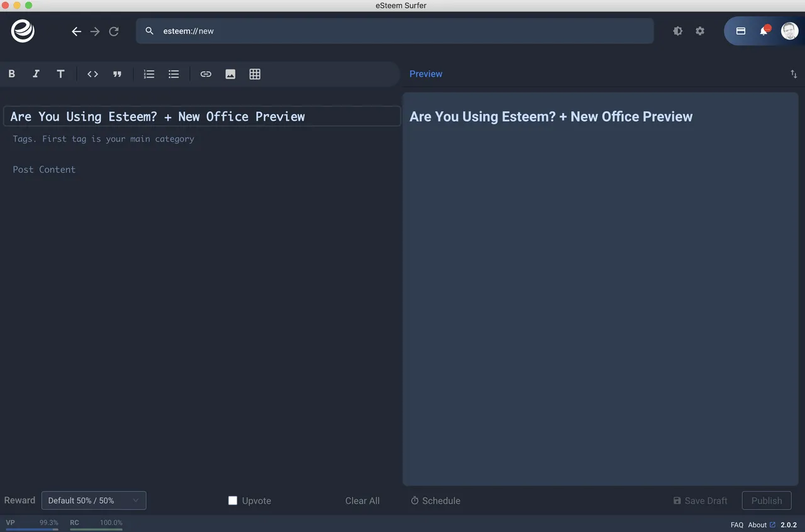This screenshot has height=532, width=805.
Task: Insert a blockquote
Action: pyautogui.click(x=117, y=74)
